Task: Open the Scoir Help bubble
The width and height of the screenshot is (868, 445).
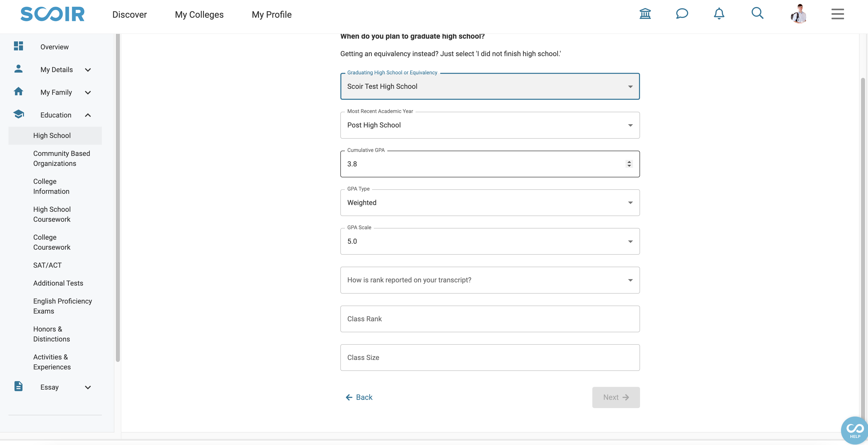Action: (x=855, y=431)
